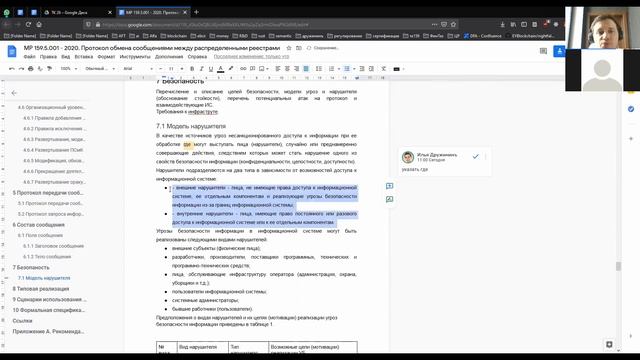640x360 pixels.
Task: Increase the paragraph indent
Action: 371,69
